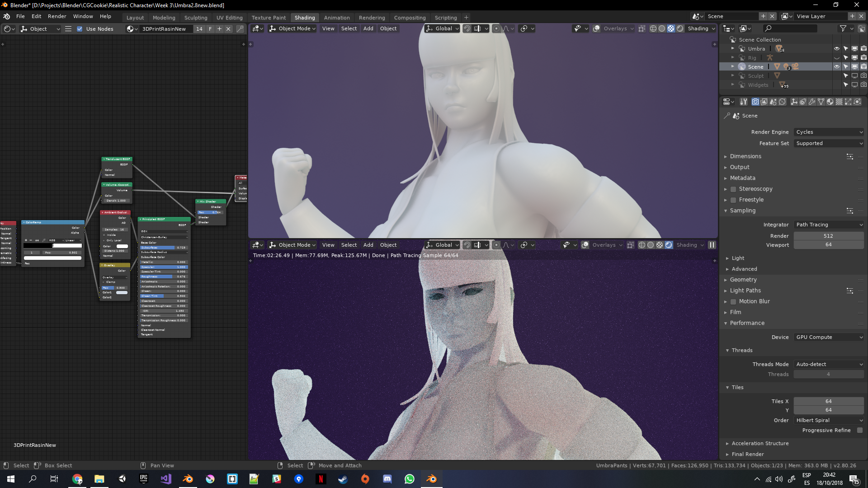Click the pin node tree icon
The height and width of the screenshot is (488, 868).
[240, 28]
